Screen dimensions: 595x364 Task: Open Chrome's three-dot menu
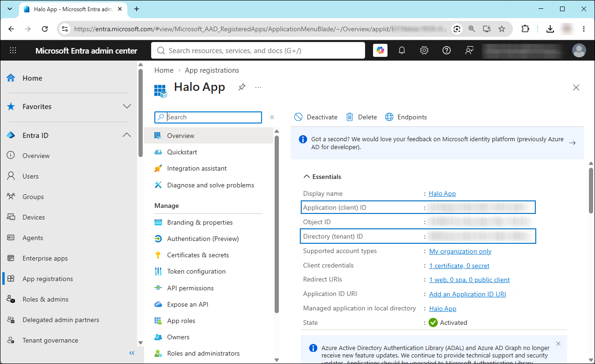coord(584,29)
